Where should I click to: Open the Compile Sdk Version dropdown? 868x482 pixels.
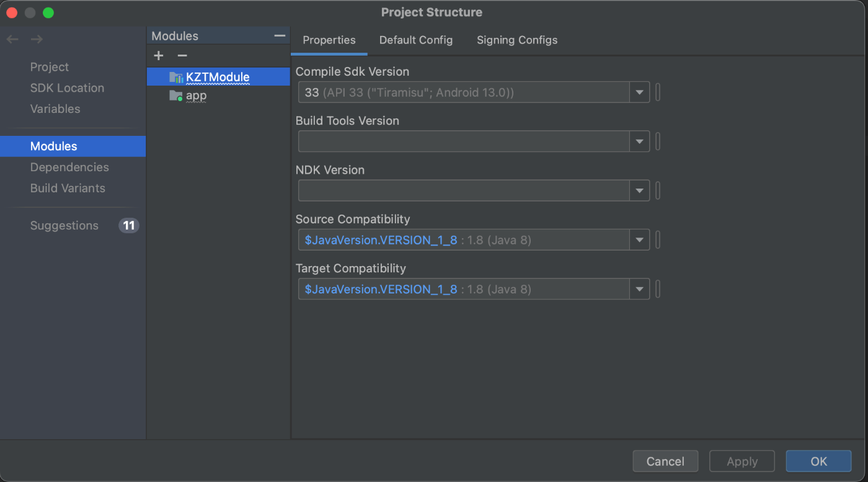[639, 93]
